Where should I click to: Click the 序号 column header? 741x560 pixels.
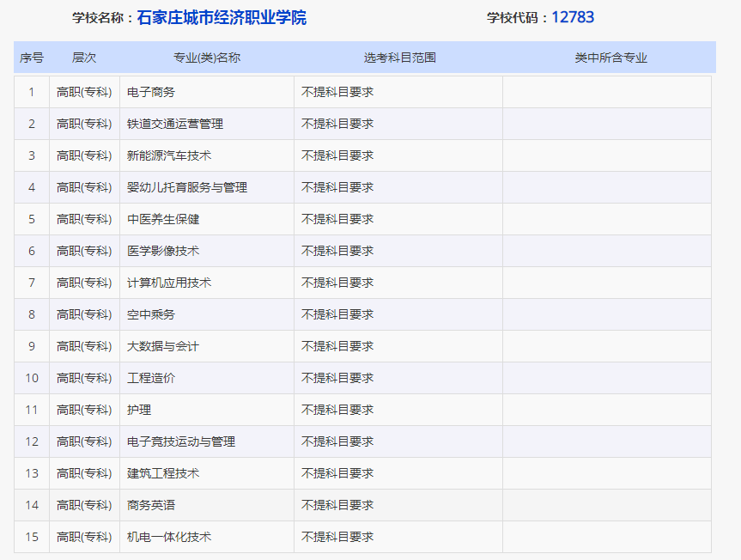click(x=32, y=58)
